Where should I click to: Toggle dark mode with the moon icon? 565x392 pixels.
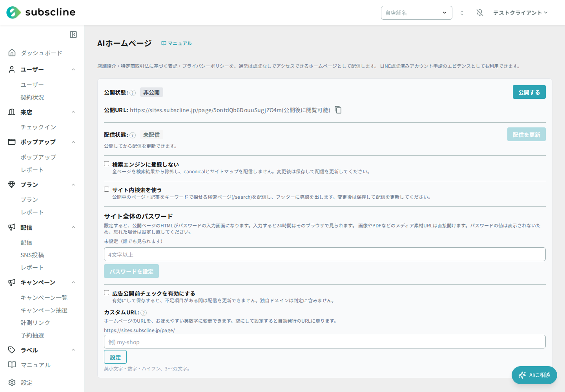coord(462,13)
